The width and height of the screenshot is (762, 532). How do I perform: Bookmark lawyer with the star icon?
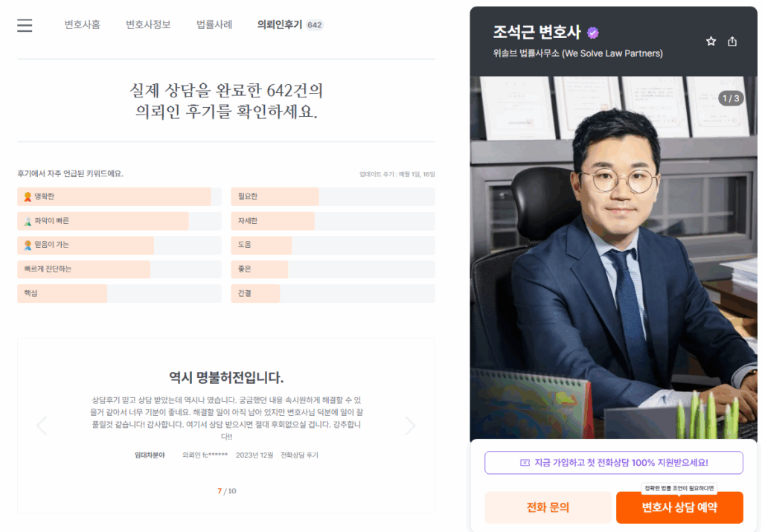pyautogui.click(x=711, y=42)
